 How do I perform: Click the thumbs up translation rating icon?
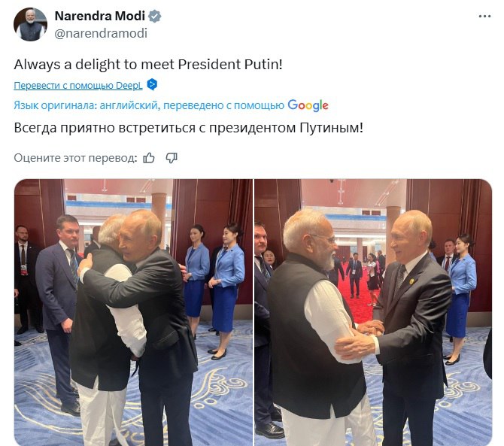coord(149,157)
